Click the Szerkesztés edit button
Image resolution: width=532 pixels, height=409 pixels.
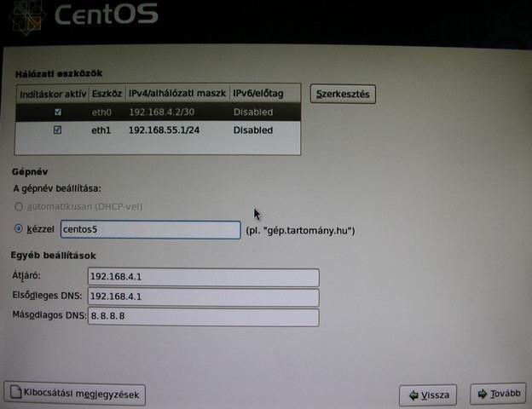(x=343, y=94)
